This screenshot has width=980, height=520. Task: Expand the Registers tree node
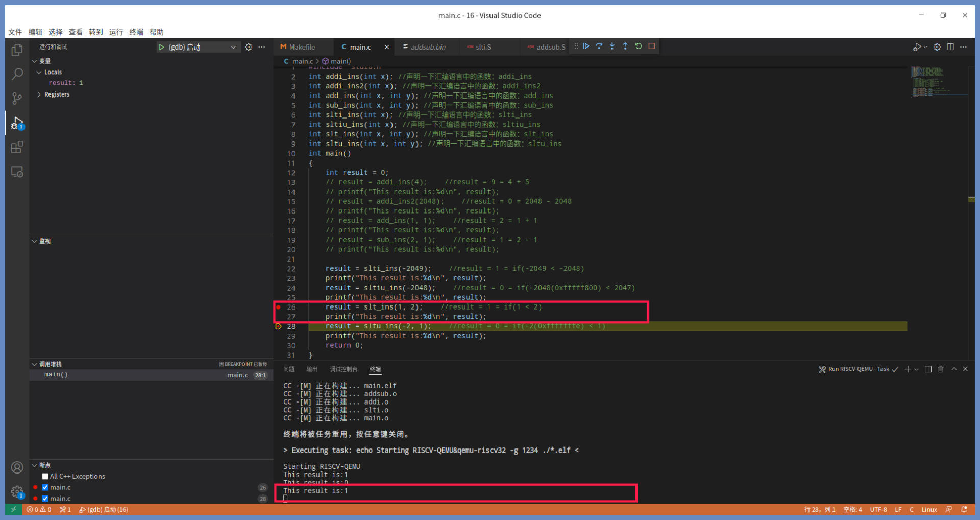tap(39, 94)
